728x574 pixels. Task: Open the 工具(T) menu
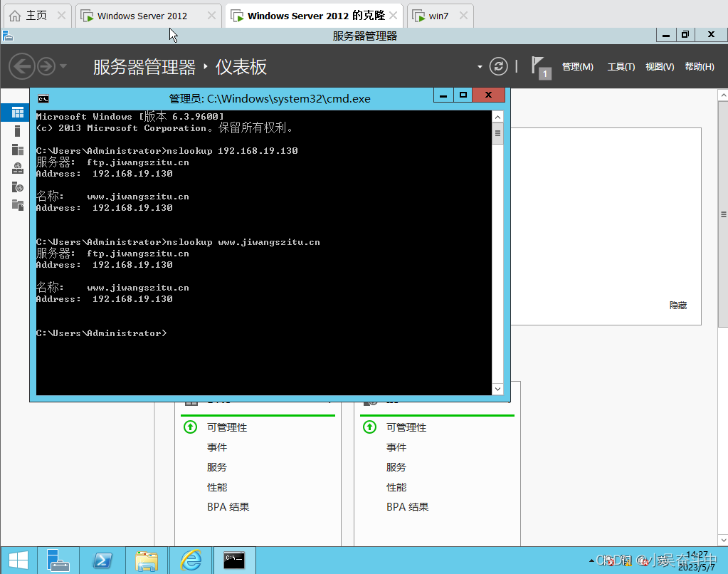point(622,66)
